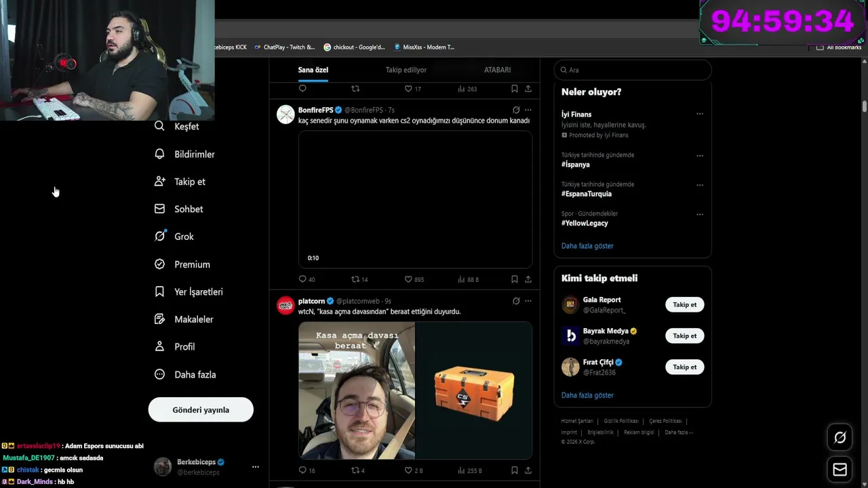Open Makaleler from the sidebar
The image size is (868, 488).
184,319
